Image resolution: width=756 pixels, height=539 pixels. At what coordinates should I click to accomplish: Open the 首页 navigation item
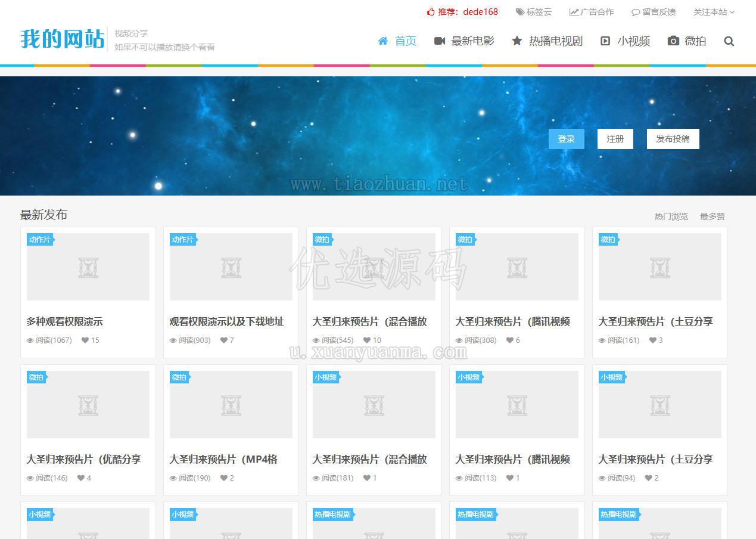pyautogui.click(x=397, y=41)
